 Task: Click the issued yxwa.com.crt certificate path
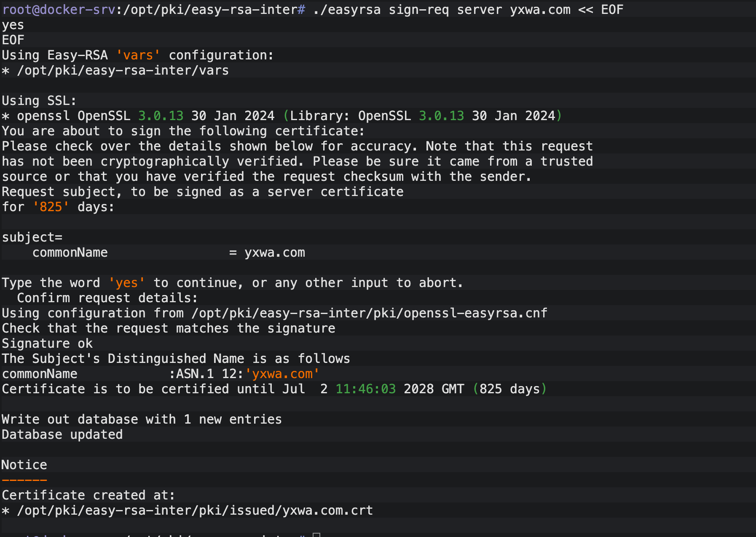click(x=195, y=510)
